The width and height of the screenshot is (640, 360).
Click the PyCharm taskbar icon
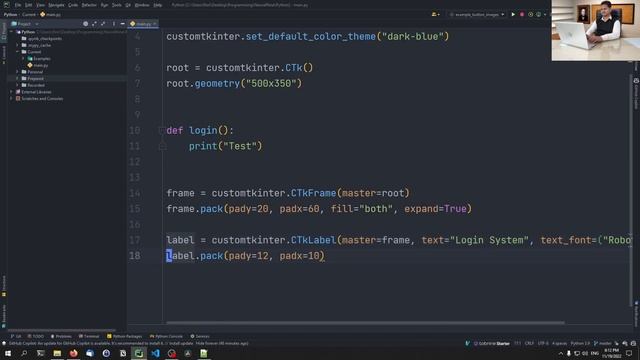(139, 353)
